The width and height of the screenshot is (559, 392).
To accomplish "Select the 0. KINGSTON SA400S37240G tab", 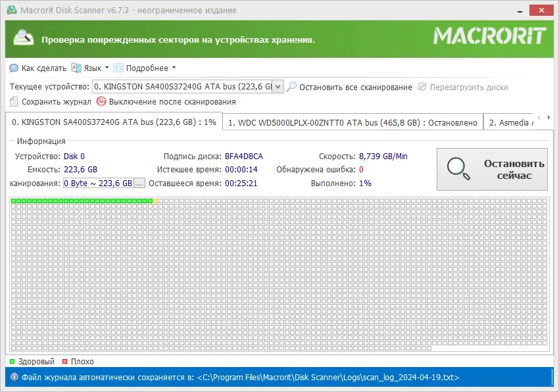I will pyautogui.click(x=114, y=122).
